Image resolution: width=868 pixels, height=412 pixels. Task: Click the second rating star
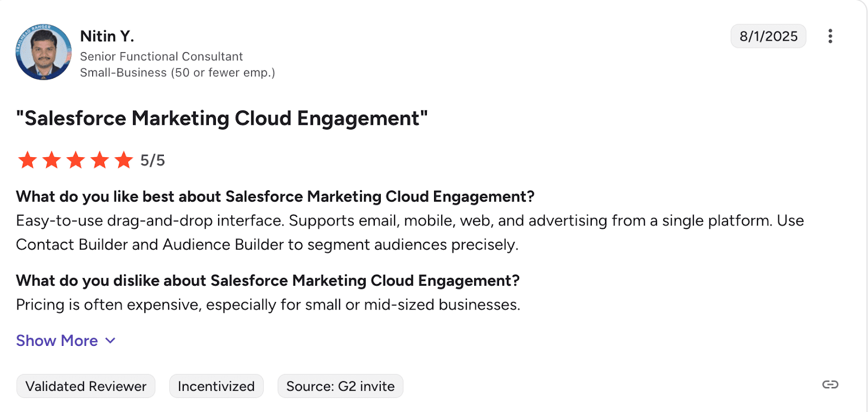click(x=52, y=160)
